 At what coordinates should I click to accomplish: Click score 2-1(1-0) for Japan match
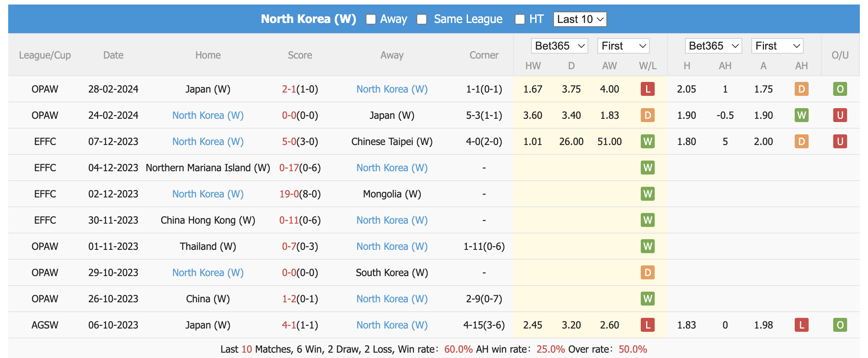[300, 89]
